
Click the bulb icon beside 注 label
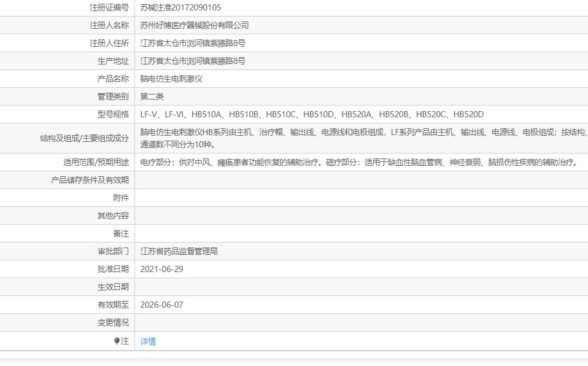pos(117,341)
